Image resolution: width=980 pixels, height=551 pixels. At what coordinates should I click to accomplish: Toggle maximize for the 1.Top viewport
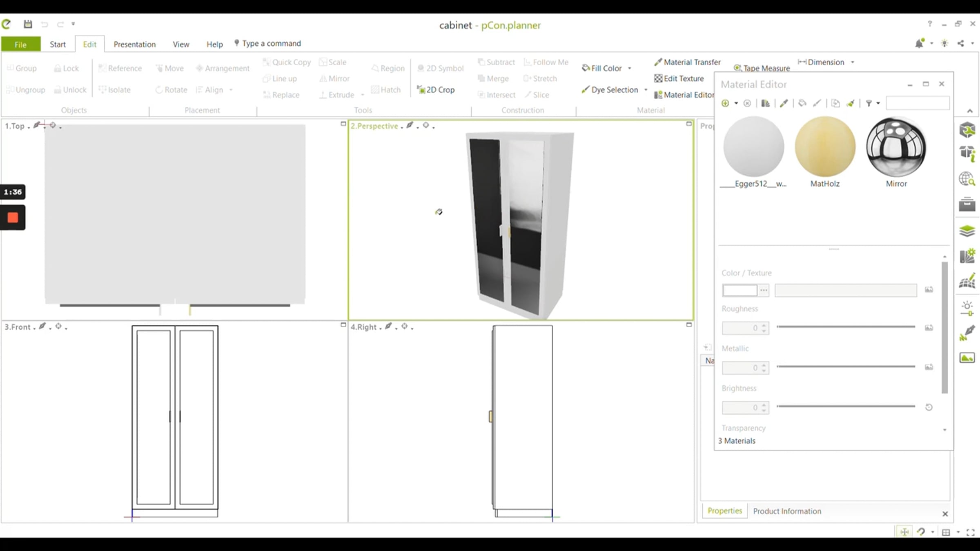343,124
